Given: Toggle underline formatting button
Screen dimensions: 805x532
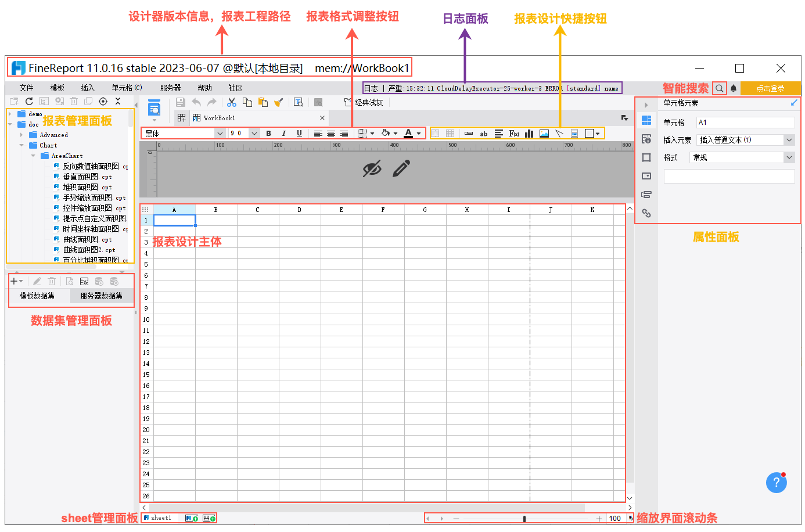Looking at the screenshot, I should click(x=299, y=134).
